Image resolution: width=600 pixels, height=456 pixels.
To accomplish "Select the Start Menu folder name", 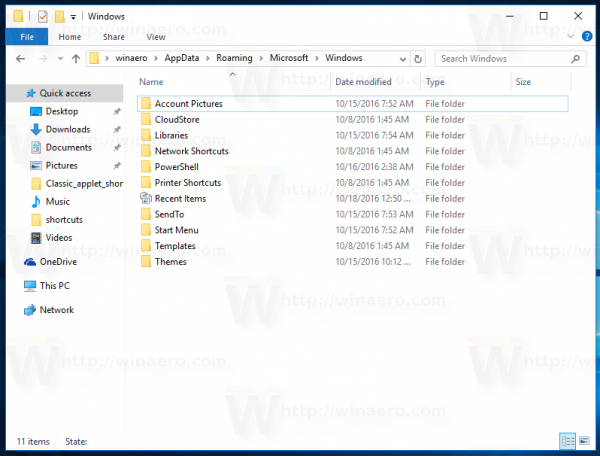I will coord(176,230).
